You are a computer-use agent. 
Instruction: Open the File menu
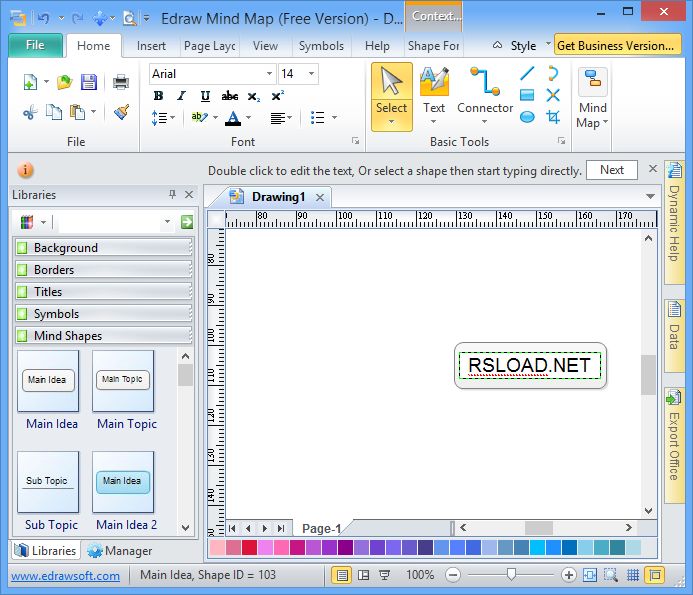tap(35, 46)
